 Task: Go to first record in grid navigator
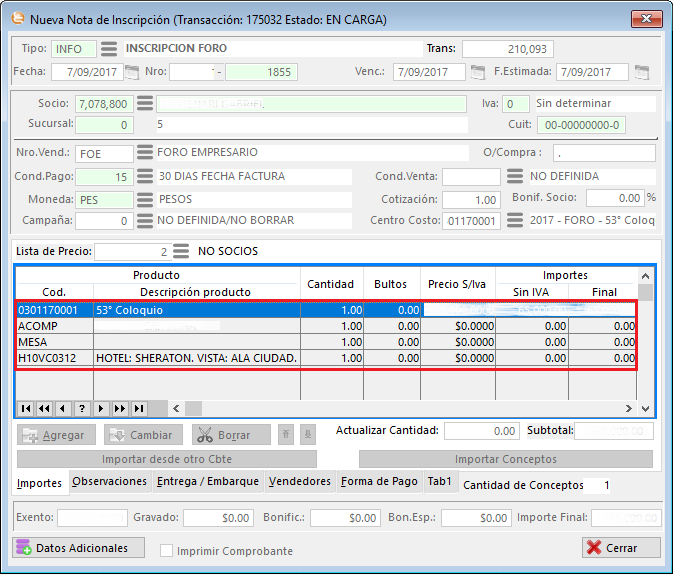tap(26, 408)
